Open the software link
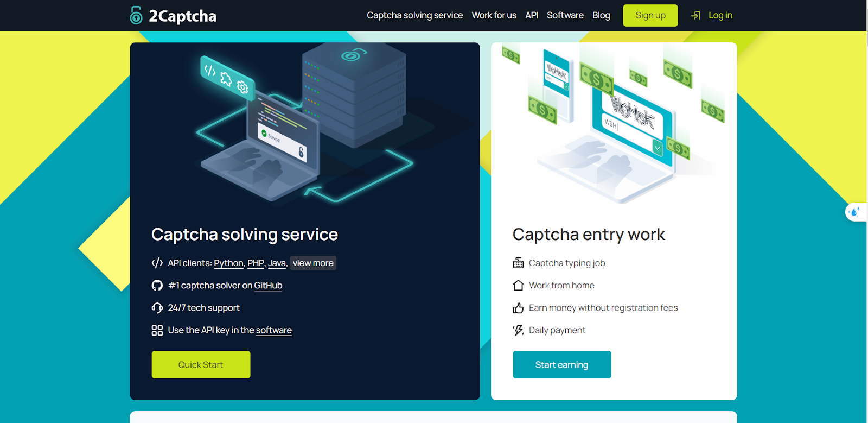868x423 pixels. tap(274, 330)
